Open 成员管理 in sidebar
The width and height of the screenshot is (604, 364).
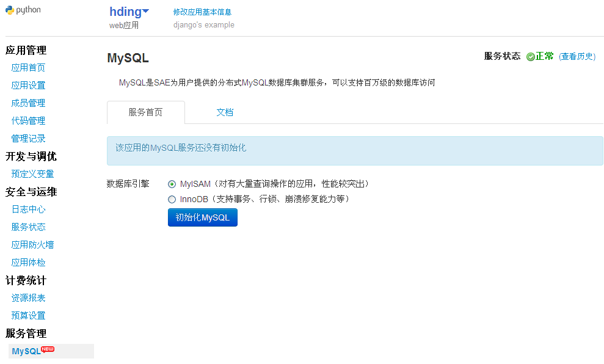pos(28,103)
